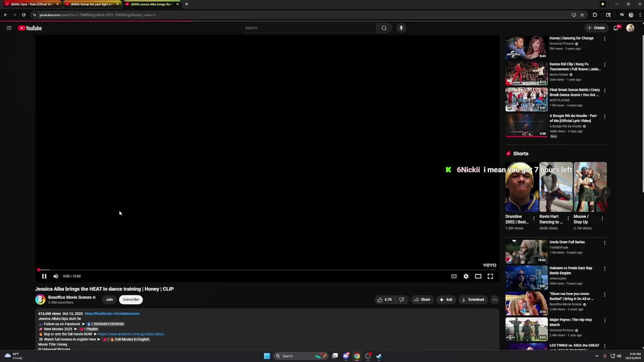Open options for Major Payne video

click(x=605, y=320)
